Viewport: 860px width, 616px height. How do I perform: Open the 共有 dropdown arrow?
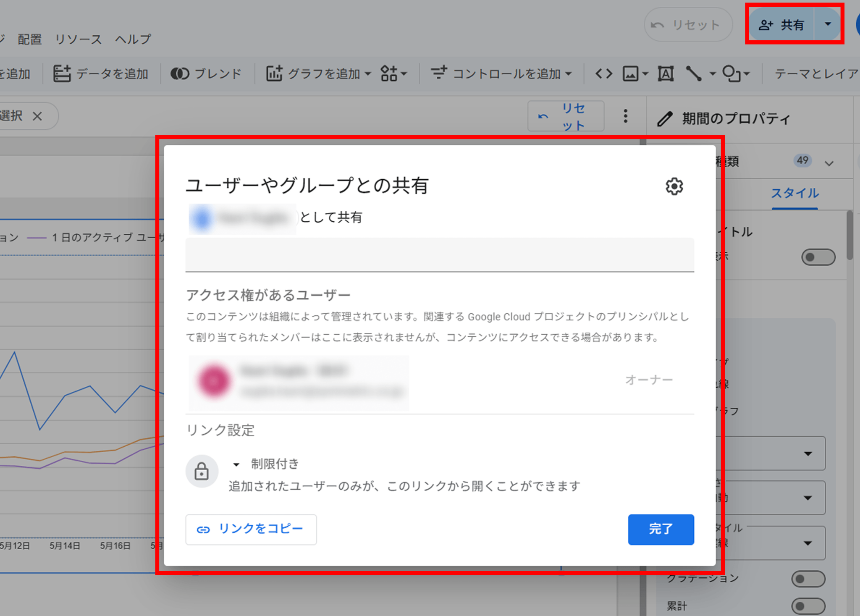click(828, 24)
